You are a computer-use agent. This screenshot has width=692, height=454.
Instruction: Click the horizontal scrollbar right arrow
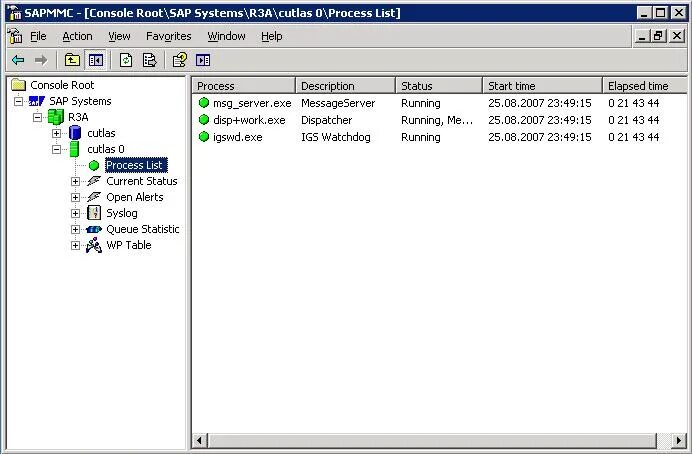(x=680, y=440)
